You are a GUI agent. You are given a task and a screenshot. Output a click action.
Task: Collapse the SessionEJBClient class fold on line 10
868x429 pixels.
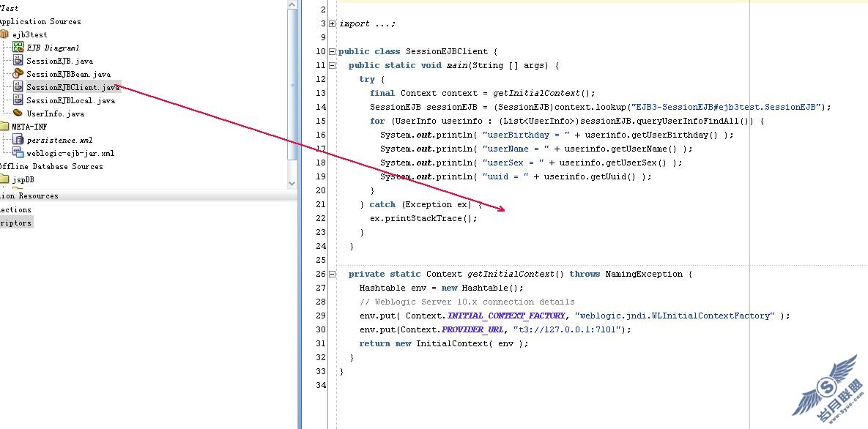point(332,51)
